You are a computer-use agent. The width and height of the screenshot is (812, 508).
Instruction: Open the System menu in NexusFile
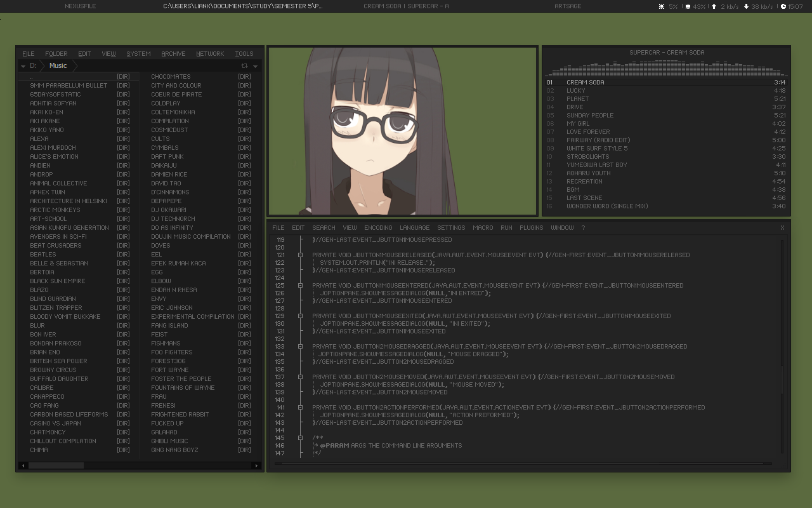tap(138, 54)
